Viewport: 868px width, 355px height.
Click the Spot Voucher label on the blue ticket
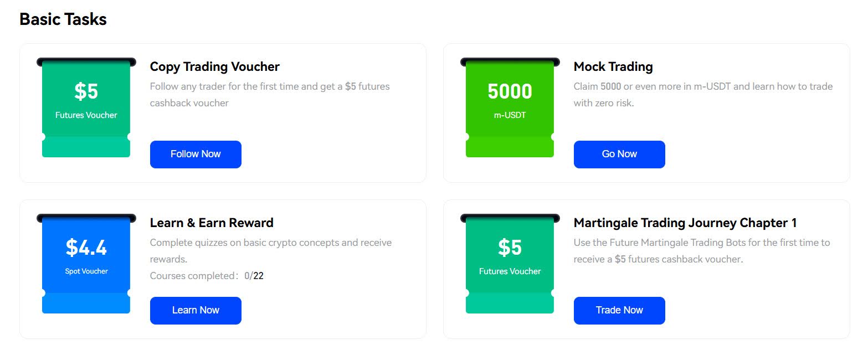click(86, 271)
